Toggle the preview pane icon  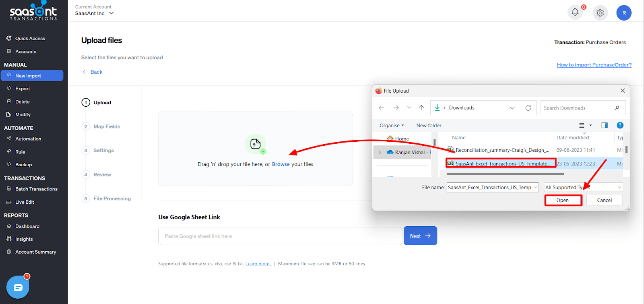(605, 125)
